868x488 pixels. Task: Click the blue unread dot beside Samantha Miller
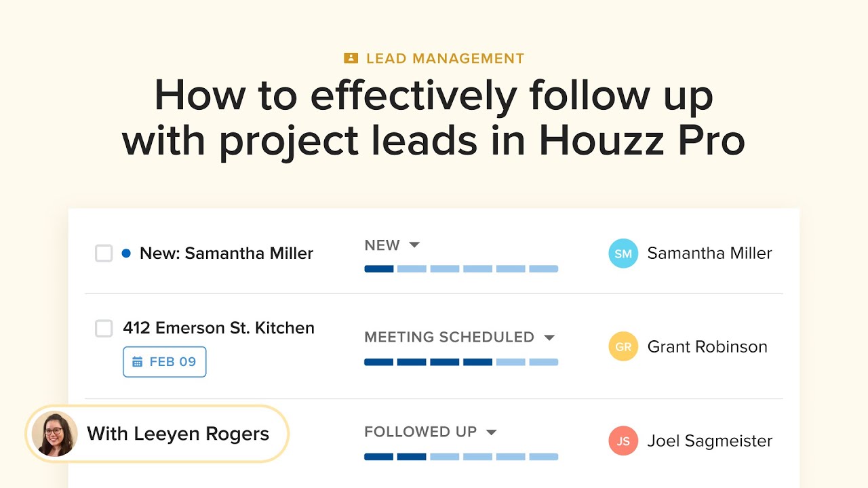pyautogui.click(x=126, y=253)
